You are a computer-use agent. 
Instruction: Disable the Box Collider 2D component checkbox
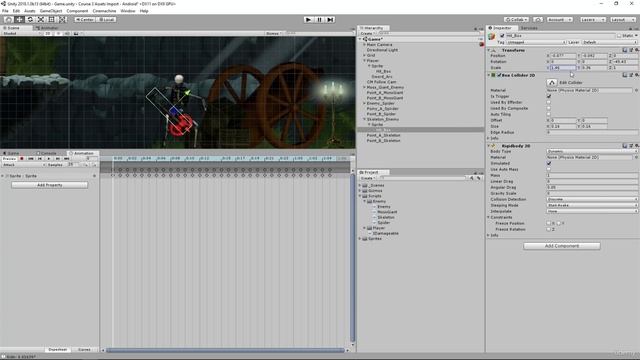pyautogui.click(x=499, y=75)
